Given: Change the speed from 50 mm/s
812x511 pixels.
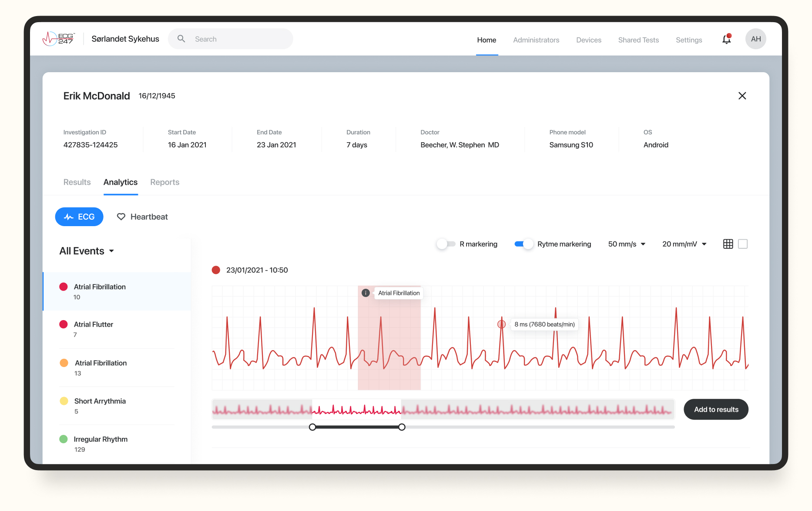Looking at the screenshot, I should point(626,244).
